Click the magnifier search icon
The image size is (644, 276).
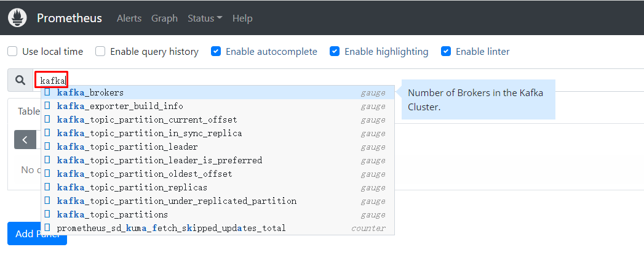[20, 80]
